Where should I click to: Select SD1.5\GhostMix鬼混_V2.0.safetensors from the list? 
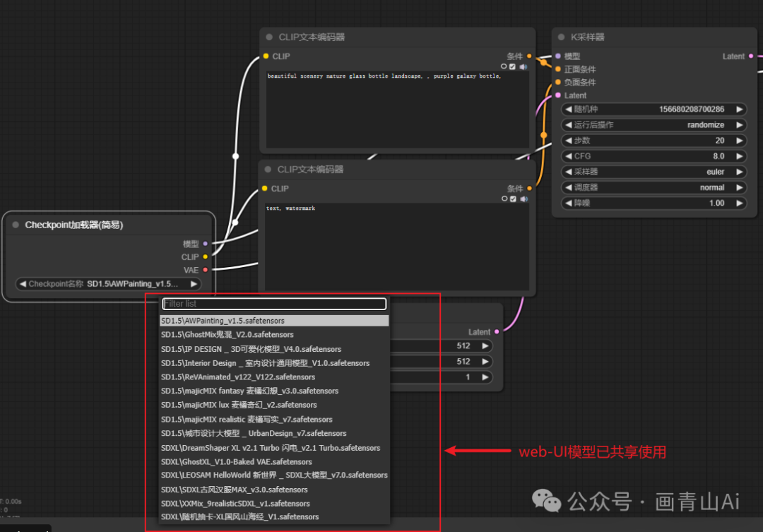(274, 335)
